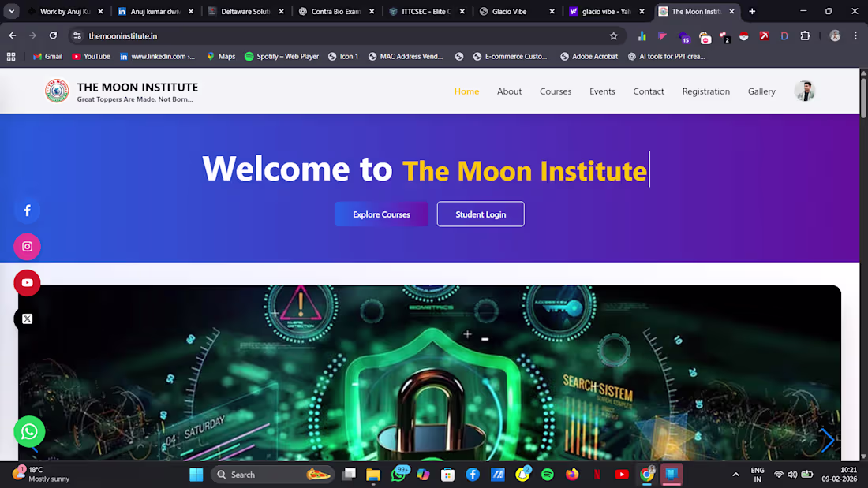Go to the Courses menu item
This screenshot has height=488, width=868.
[556, 91]
